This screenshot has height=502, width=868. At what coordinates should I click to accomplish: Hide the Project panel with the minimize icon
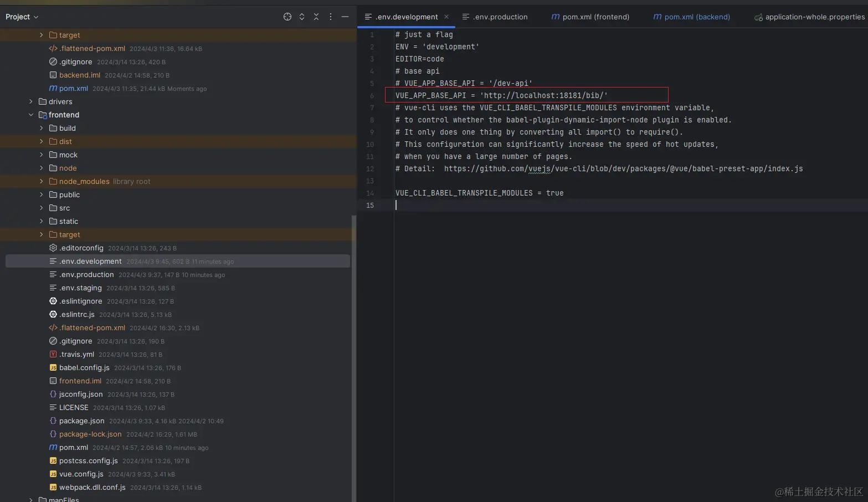click(x=345, y=17)
